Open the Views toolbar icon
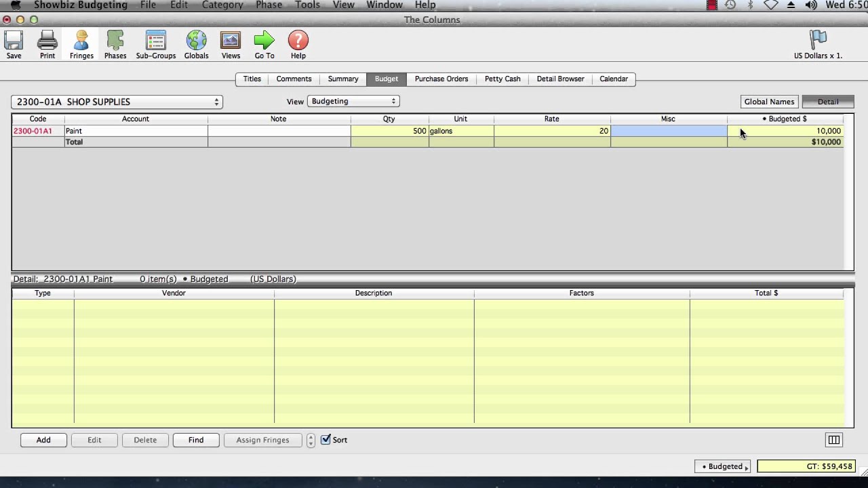Image resolution: width=868 pixels, height=488 pixels. (231, 44)
